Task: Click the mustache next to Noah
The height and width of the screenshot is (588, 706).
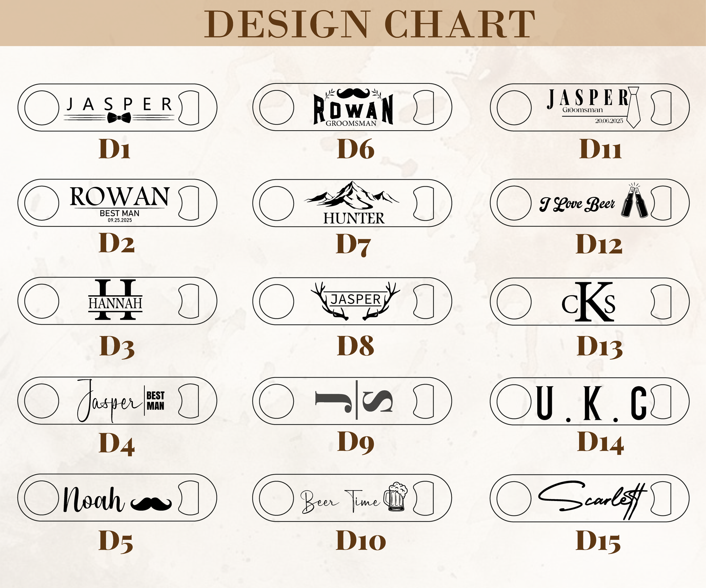Action: [x=151, y=503]
